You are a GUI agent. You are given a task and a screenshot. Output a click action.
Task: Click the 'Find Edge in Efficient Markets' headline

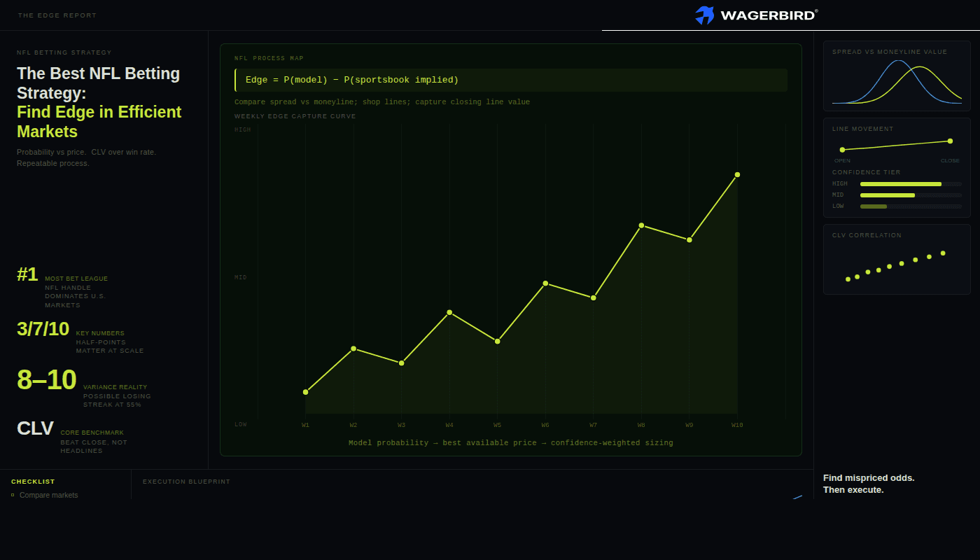pos(99,122)
